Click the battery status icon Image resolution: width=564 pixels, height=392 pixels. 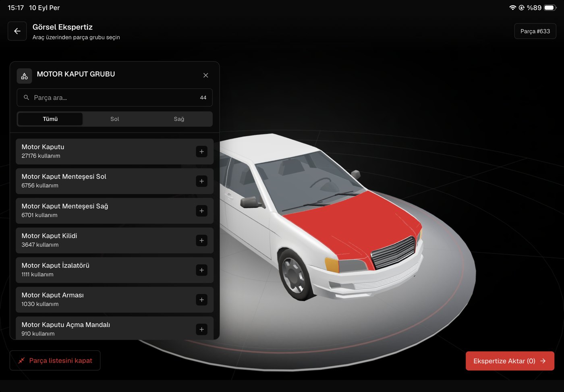(x=550, y=8)
